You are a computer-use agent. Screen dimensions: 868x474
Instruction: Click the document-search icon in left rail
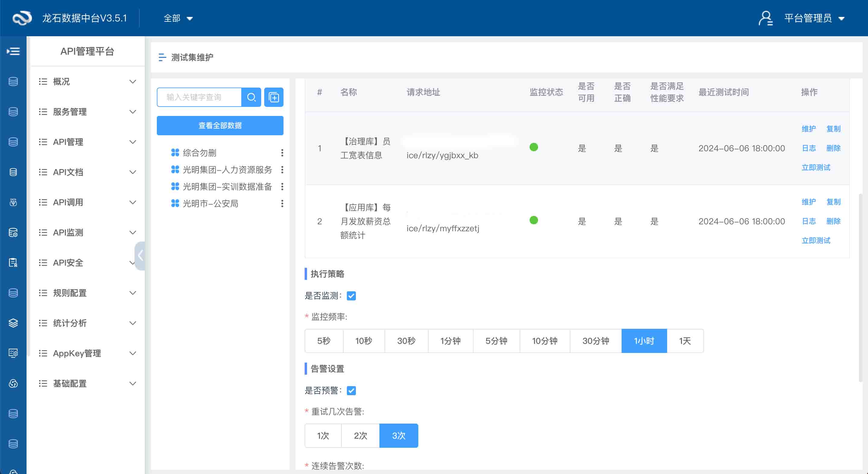coord(13,262)
